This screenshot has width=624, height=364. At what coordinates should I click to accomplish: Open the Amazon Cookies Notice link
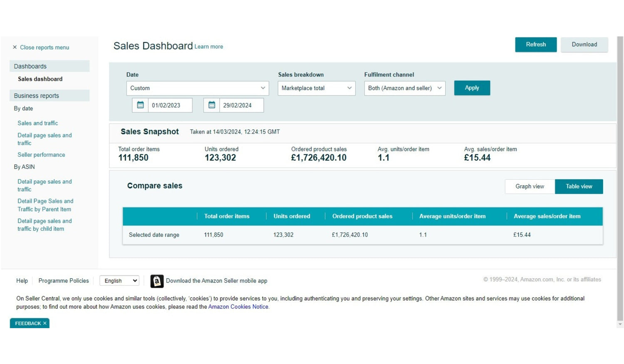click(x=238, y=307)
